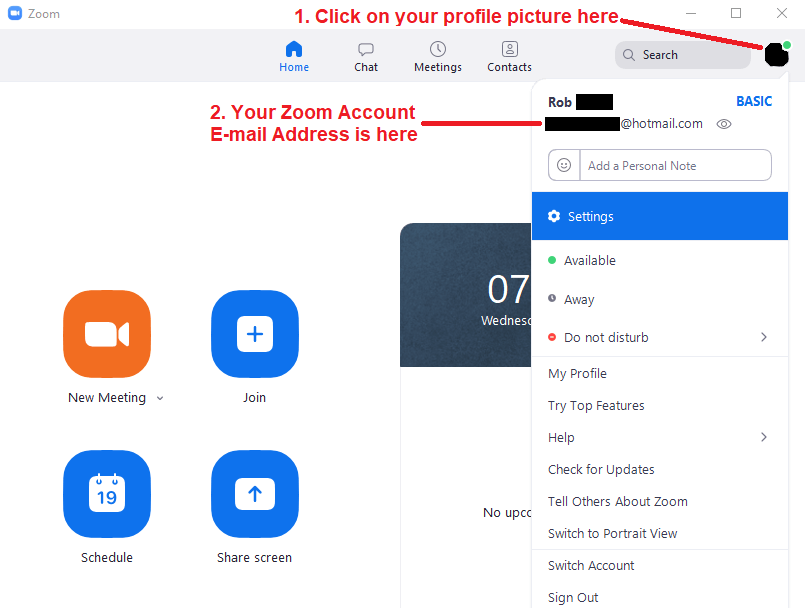Click the Add a Personal Note field
The width and height of the screenshot is (805, 608).
675,165
